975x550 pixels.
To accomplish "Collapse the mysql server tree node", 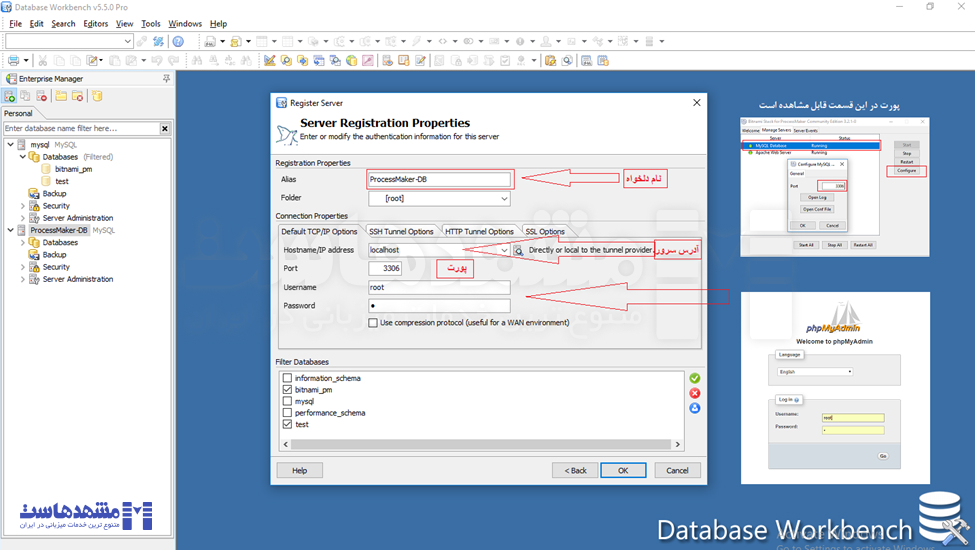I will [x=11, y=144].
